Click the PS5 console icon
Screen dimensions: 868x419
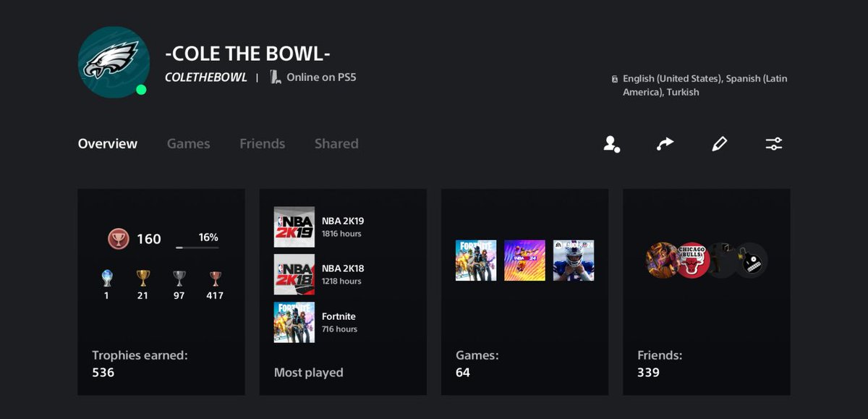click(x=276, y=77)
